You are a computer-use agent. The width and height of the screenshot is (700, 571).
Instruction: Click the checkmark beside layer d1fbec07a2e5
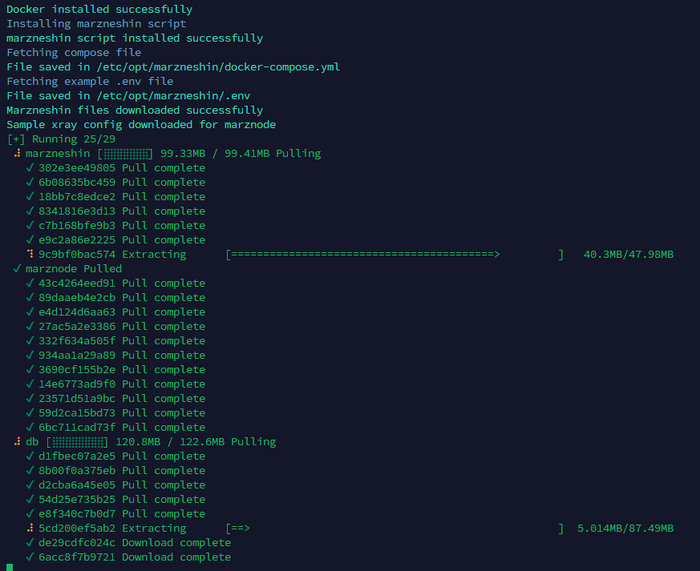(x=30, y=456)
